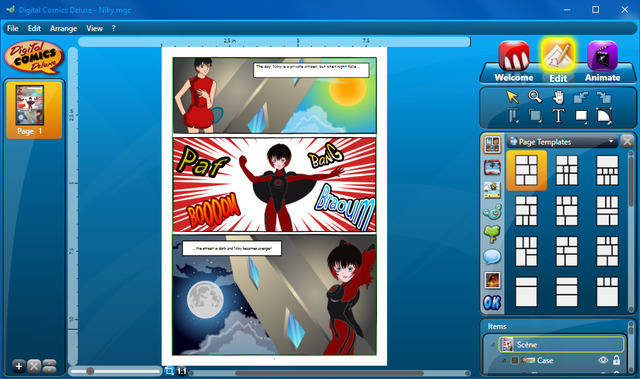Move page up with up arrow
This screenshot has height=379, width=640.
pyautogui.click(x=49, y=363)
